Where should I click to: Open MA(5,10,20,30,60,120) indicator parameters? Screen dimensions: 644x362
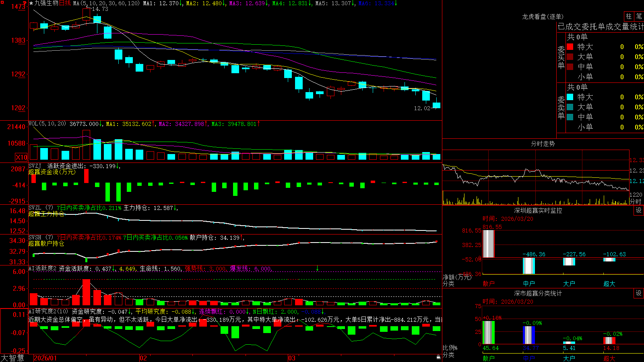pyautogui.click(x=106, y=3)
